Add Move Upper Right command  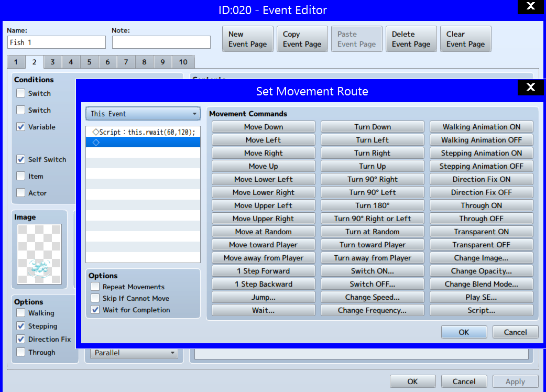tap(263, 219)
